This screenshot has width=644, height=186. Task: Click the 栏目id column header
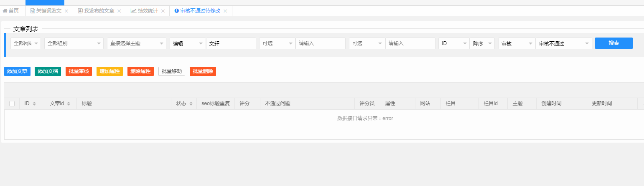[x=493, y=103]
